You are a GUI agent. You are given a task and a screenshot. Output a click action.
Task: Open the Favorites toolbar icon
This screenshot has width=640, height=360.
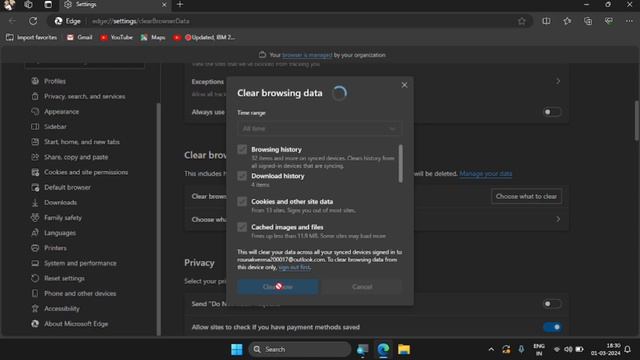(567, 21)
